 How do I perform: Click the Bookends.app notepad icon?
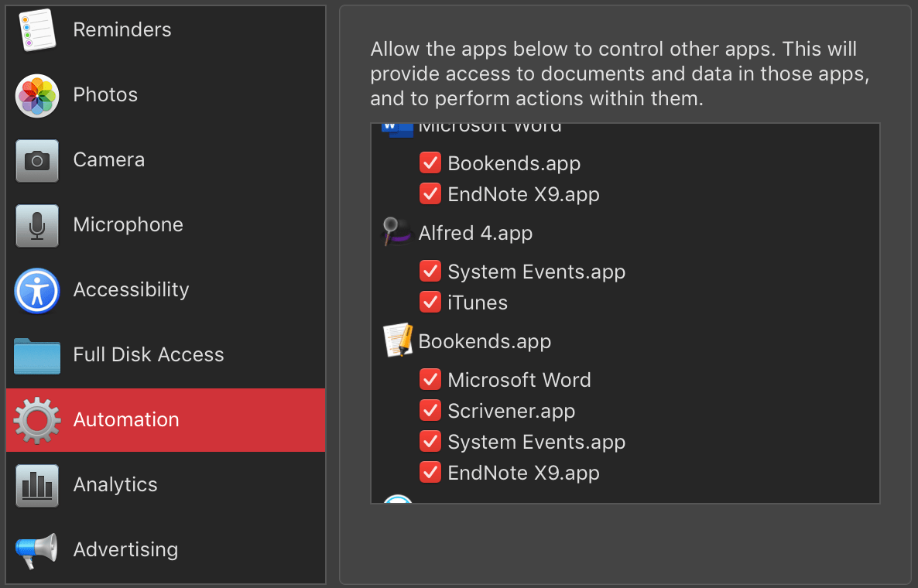[x=398, y=340]
